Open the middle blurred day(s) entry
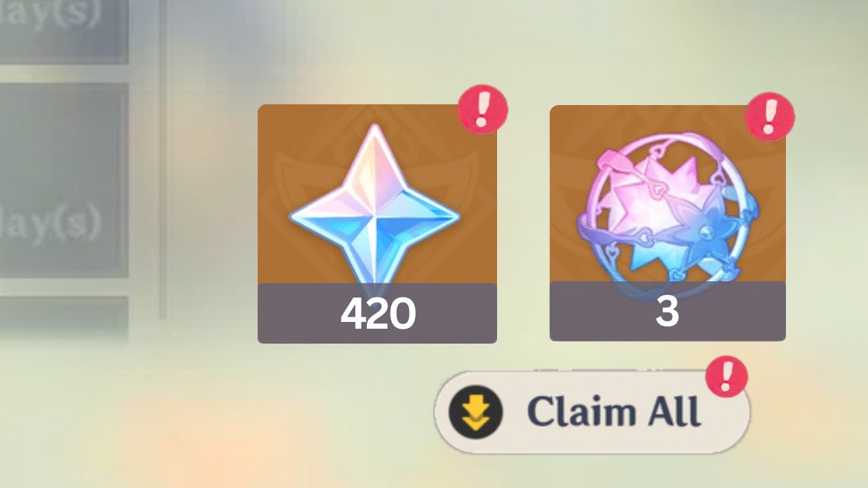 pyautogui.click(x=64, y=180)
